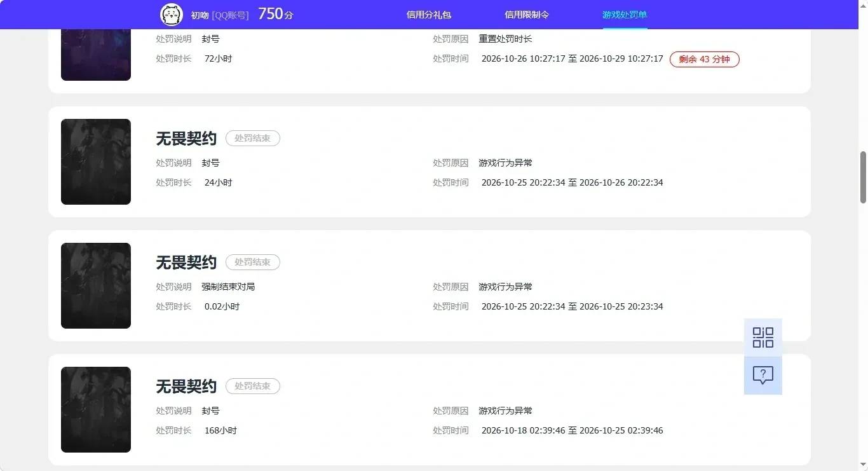Click the 750分 credit score
868x471 pixels.
click(x=276, y=14)
